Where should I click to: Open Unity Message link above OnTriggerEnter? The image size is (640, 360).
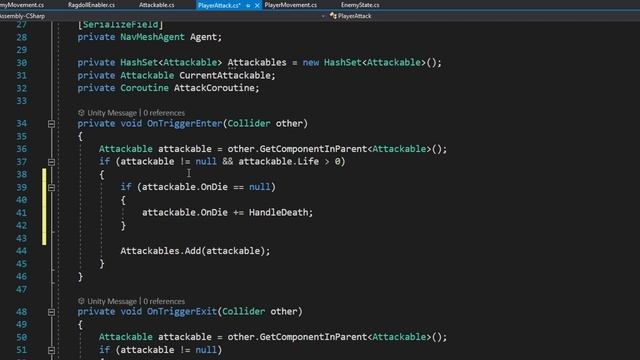(112, 113)
